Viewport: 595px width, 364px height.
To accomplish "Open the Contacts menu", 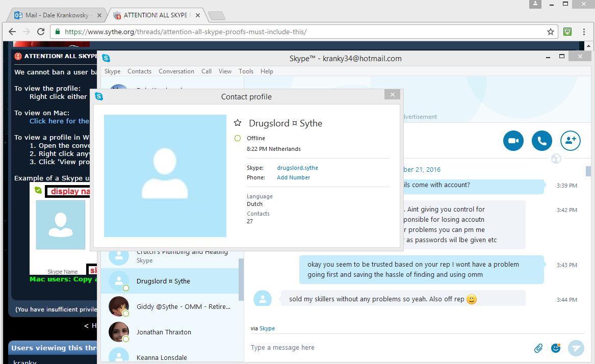I will [139, 71].
